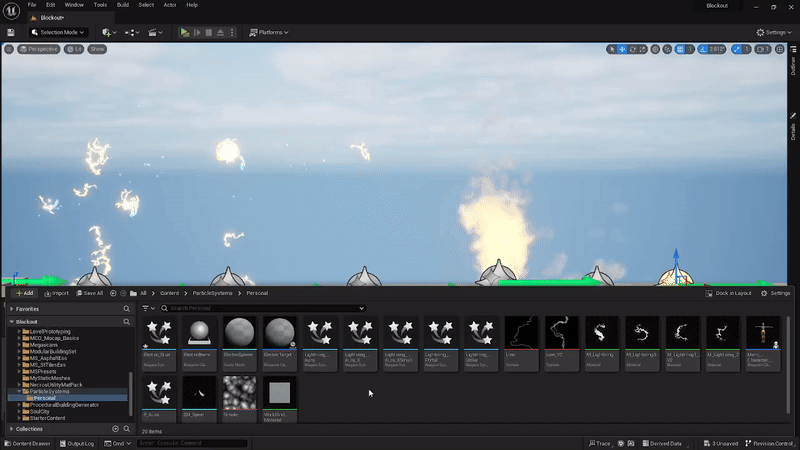Expand the Platforms dropdown

[268, 32]
